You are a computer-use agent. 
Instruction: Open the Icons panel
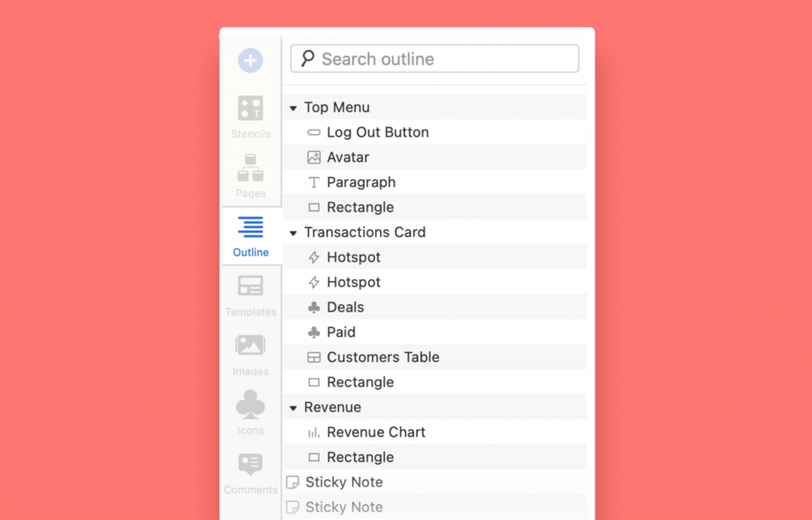[251, 413]
